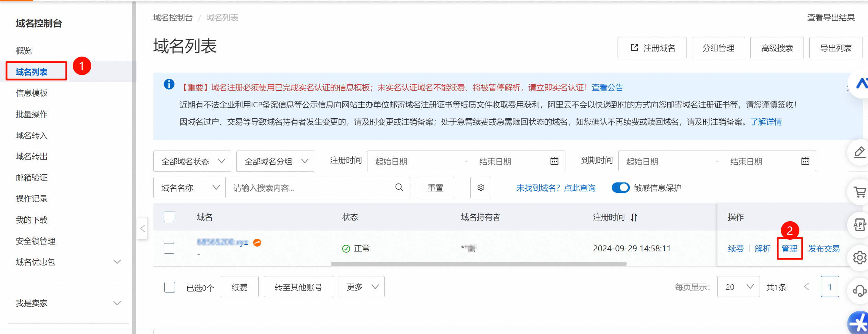
Task: Click the orange badge beside the domain name
Action: pyautogui.click(x=257, y=242)
